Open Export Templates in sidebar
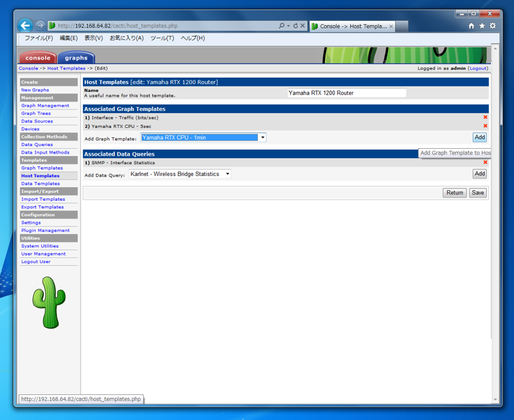Viewport: 514px width, 420px height. [x=43, y=207]
